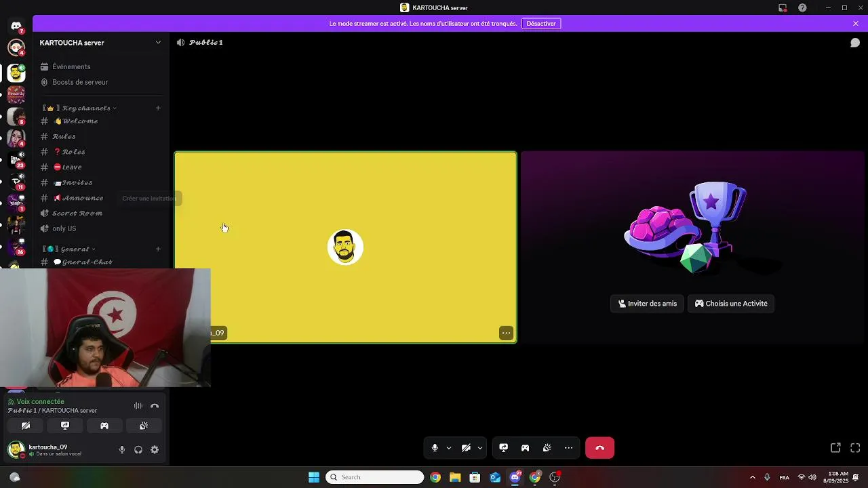This screenshot has height=488, width=868.
Task: Open Discord taskbar icon
Action: (x=515, y=477)
